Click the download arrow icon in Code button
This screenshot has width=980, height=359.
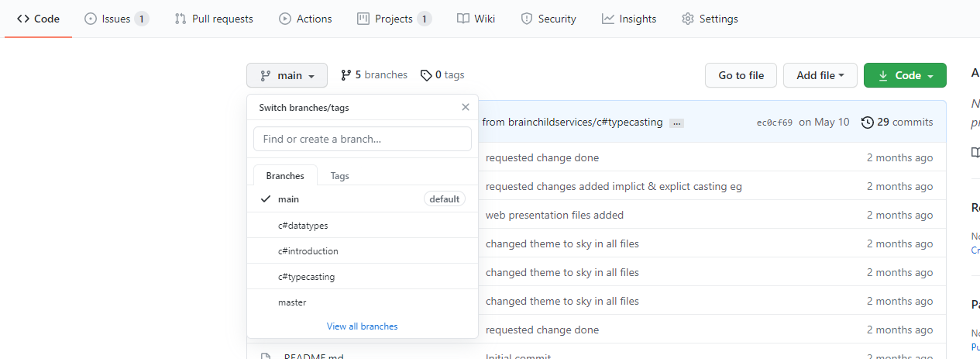pyautogui.click(x=883, y=75)
